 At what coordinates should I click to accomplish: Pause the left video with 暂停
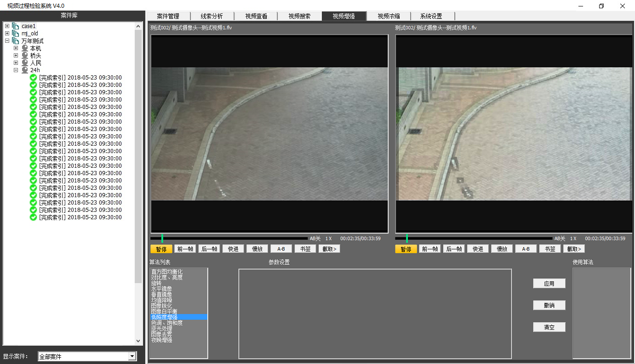click(161, 249)
